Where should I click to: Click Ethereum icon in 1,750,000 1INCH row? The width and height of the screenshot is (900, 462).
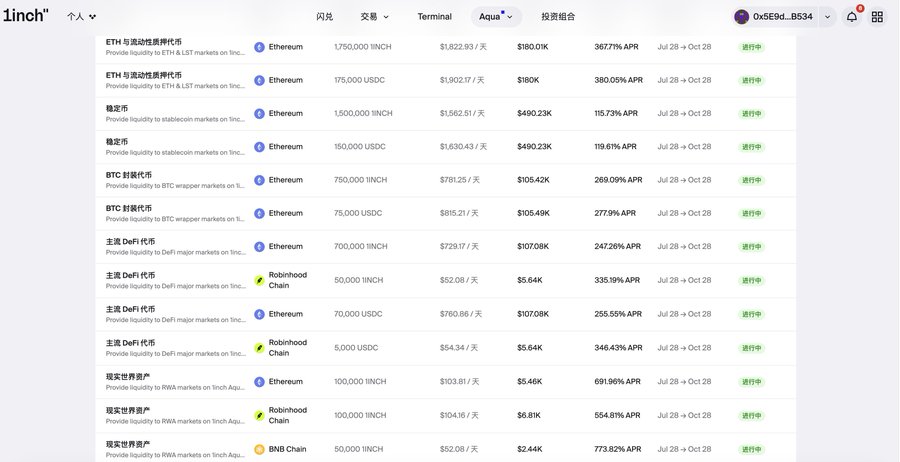click(x=259, y=47)
